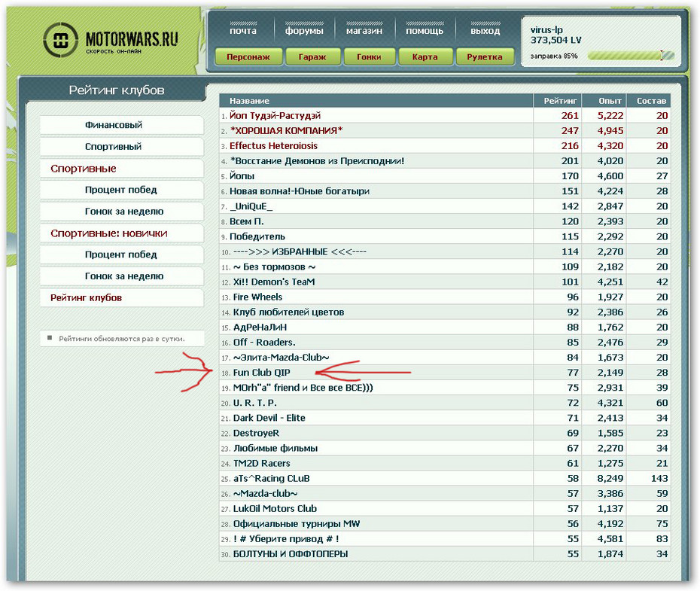
Task: Click the выход logout link
Action: tap(485, 31)
